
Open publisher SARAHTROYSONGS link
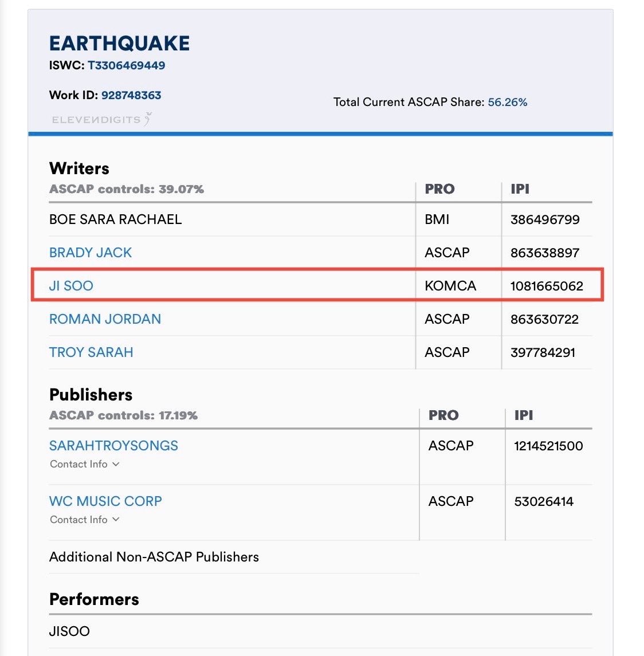coord(113,446)
